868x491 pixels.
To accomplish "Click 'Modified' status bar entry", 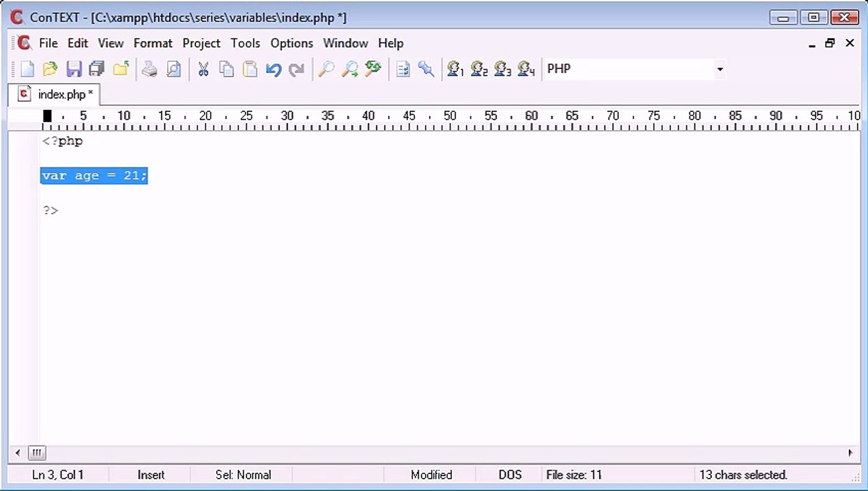I will point(431,475).
